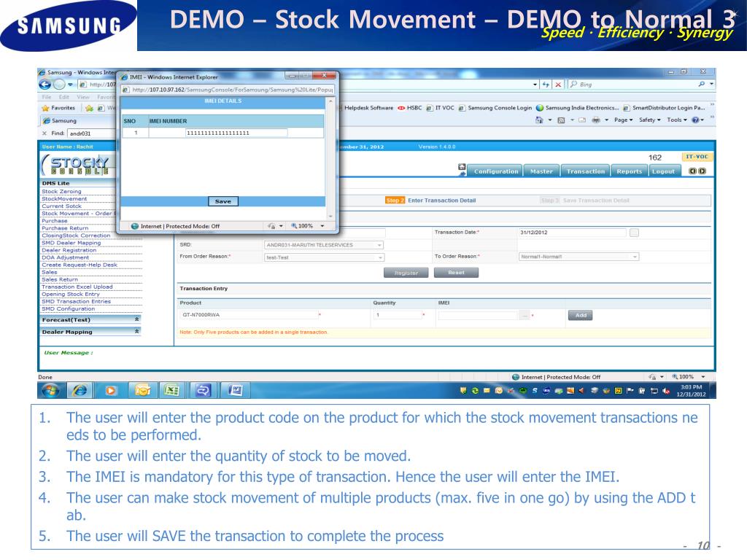Open the Favorites star button
The image size is (747, 560).
click(58, 108)
